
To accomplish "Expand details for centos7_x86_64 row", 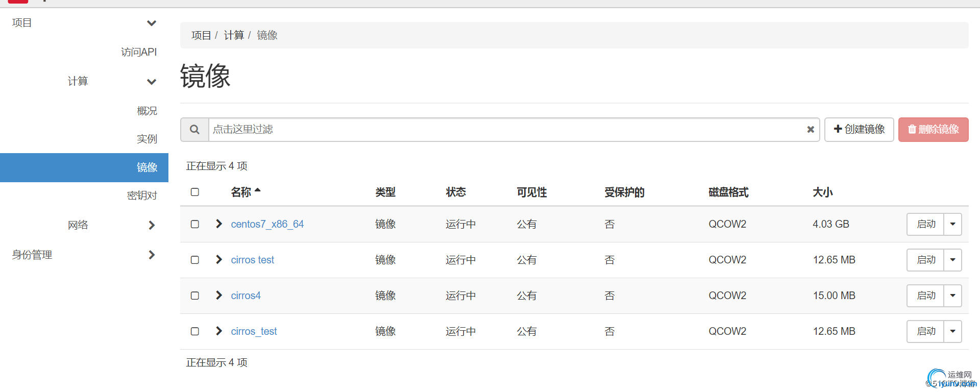I will click(x=219, y=224).
